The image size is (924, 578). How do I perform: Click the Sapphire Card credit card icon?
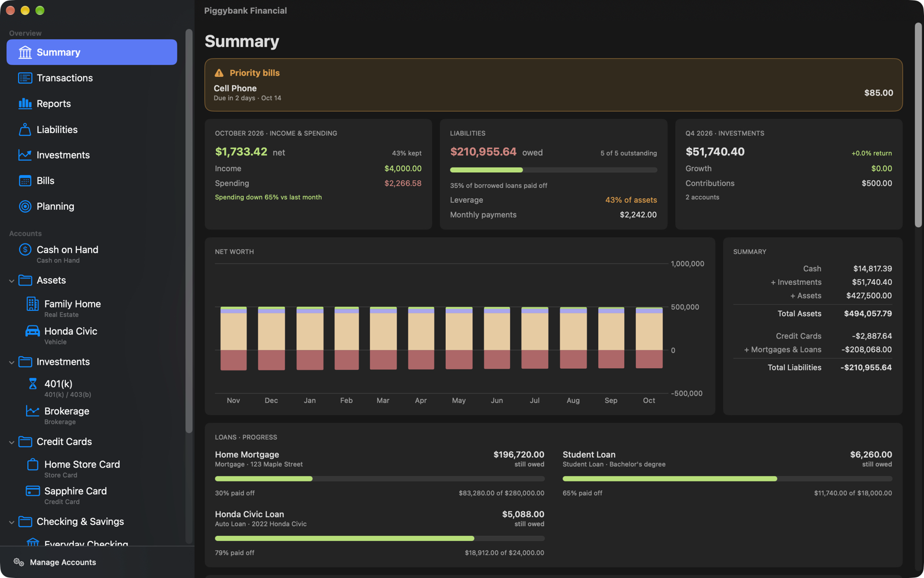[x=32, y=491]
